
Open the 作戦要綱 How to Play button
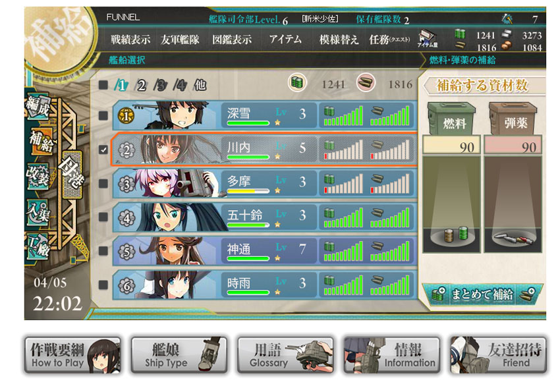coord(72,355)
